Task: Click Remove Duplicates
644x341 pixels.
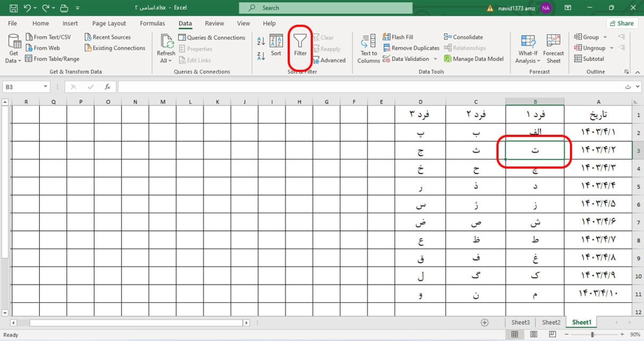Action: tap(411, 48)
